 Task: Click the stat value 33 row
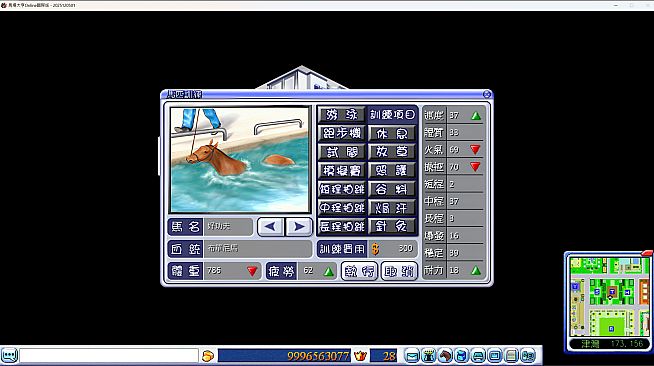454,133
